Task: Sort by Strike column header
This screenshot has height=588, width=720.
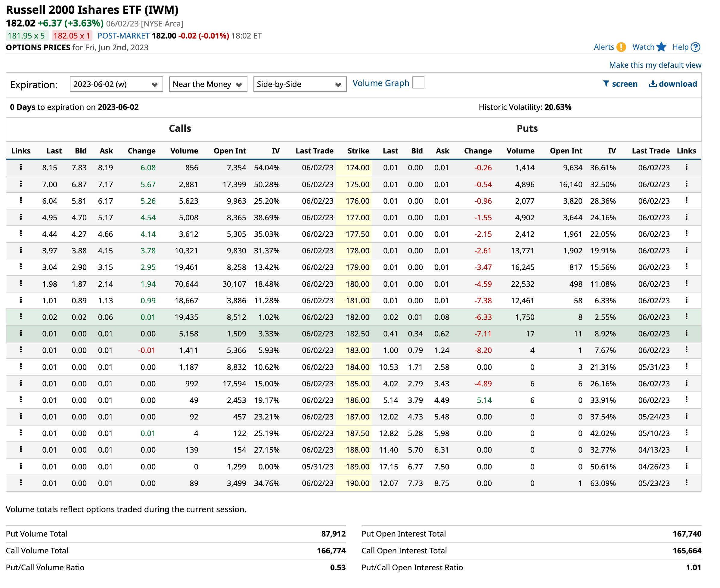Action: 358,151
